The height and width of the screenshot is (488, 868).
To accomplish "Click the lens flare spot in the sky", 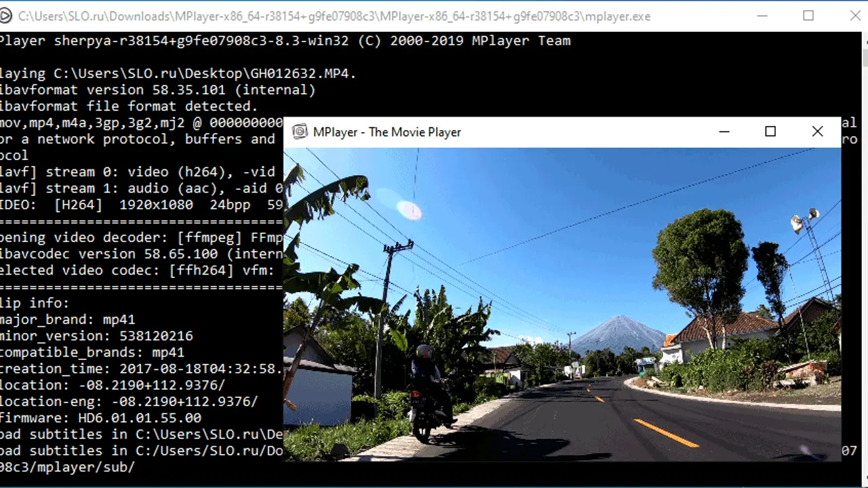I will (409, 210).
